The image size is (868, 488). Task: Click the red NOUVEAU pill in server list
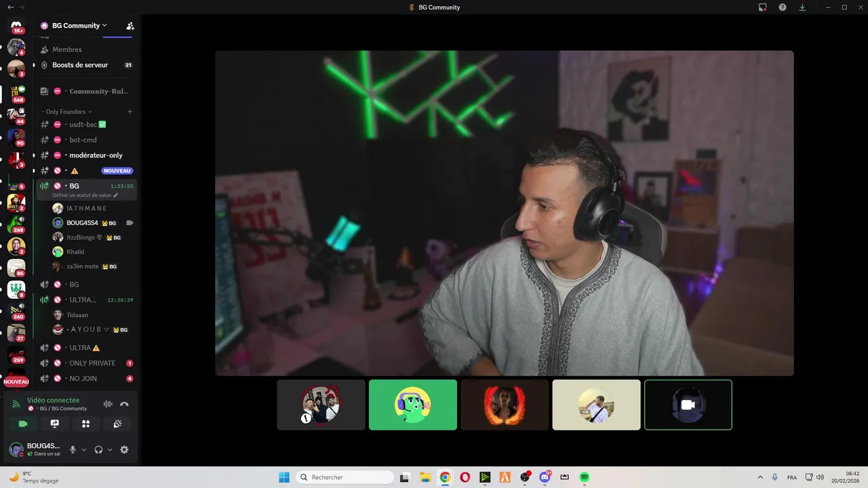[x=16, y=382]
